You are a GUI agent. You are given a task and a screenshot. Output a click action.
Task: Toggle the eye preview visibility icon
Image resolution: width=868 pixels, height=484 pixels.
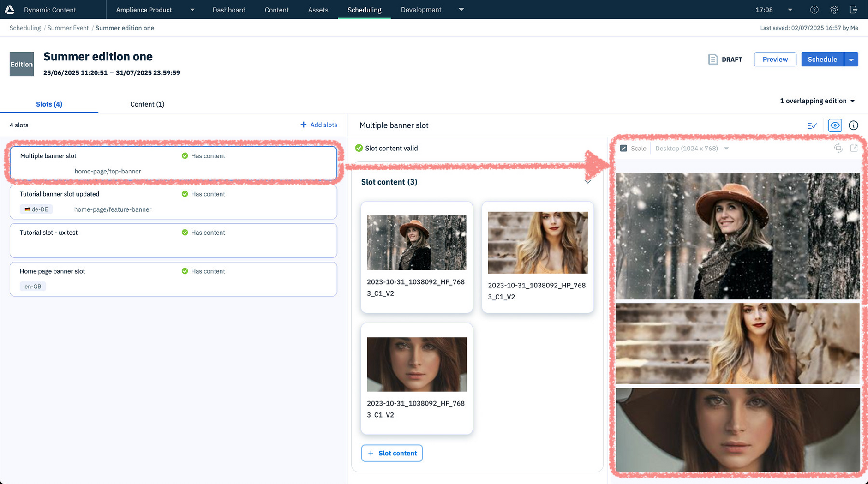(835, 125)
